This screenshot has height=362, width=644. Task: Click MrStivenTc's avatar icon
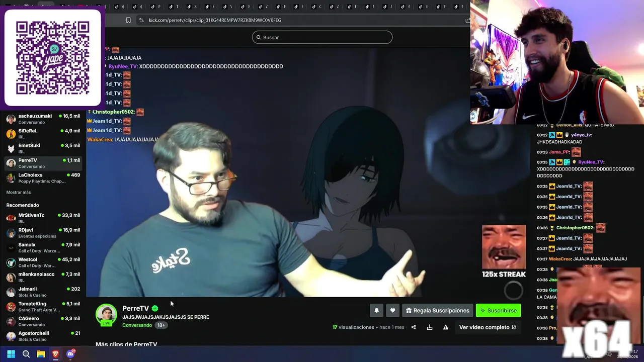11,218
